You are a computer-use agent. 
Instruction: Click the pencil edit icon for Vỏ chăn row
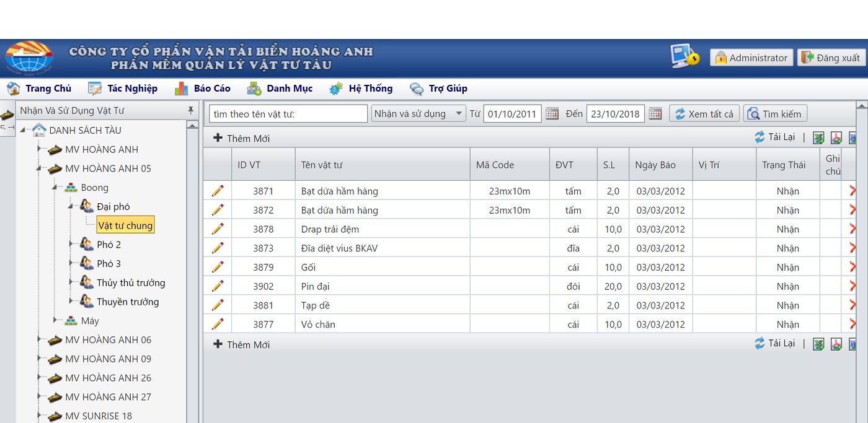[x=218, y=324]
